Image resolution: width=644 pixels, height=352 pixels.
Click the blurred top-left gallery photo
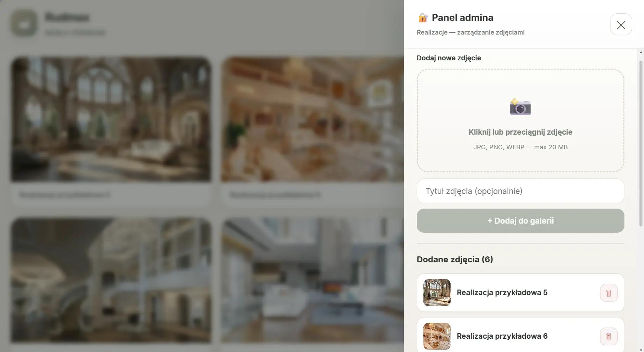[111, 119]
